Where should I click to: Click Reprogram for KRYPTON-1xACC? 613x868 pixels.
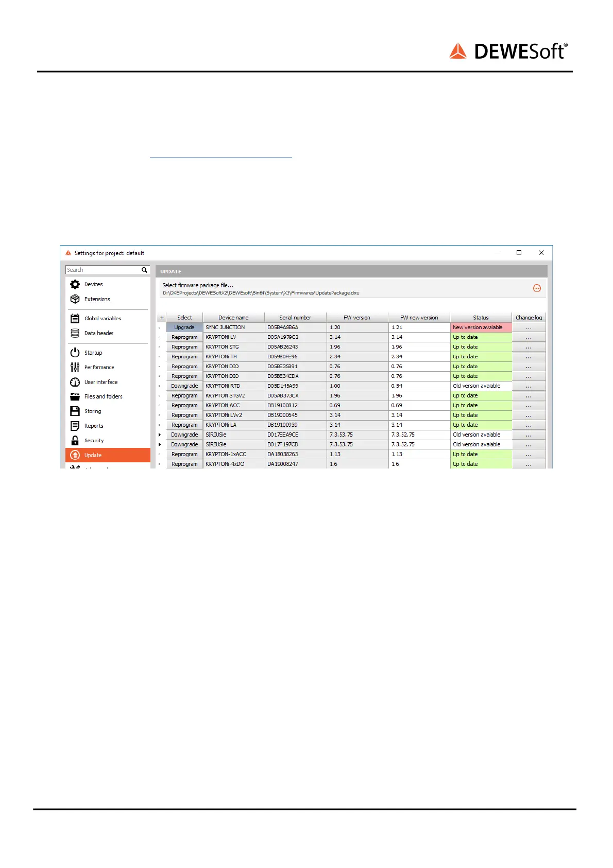tap(184, 455)
